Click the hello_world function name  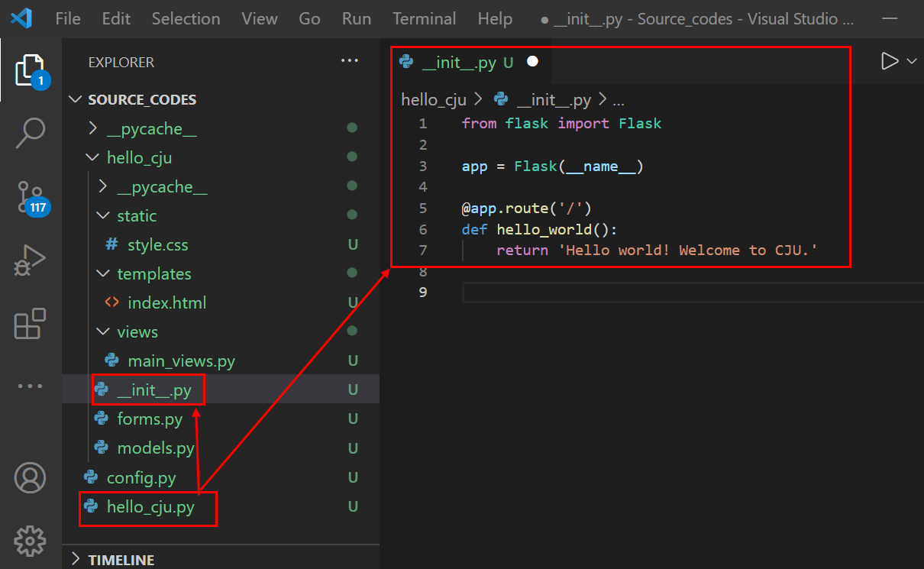tap(544, 229)
